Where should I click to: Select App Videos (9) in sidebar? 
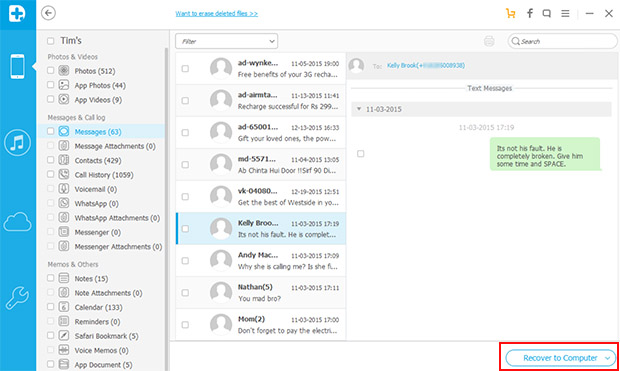98,100
